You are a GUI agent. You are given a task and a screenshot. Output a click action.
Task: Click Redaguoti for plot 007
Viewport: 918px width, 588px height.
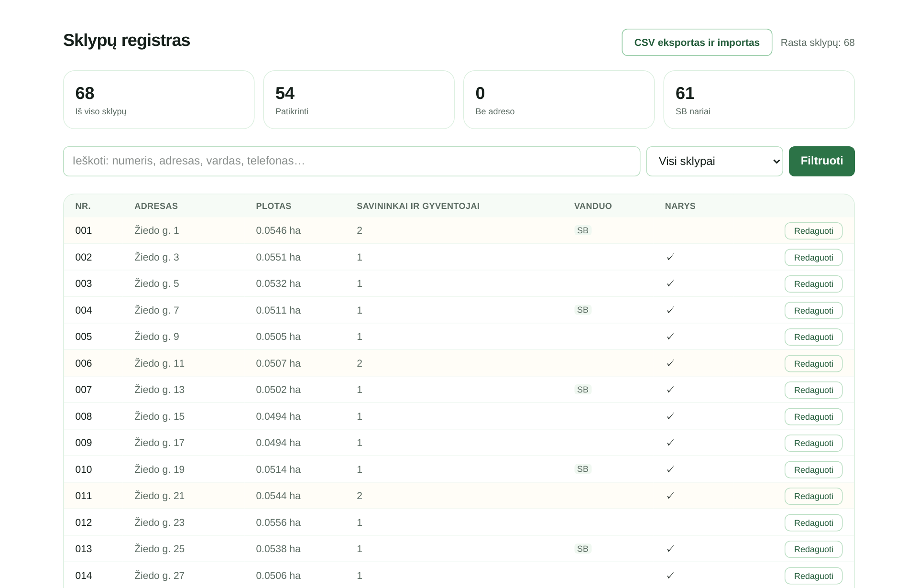[813, 390]
